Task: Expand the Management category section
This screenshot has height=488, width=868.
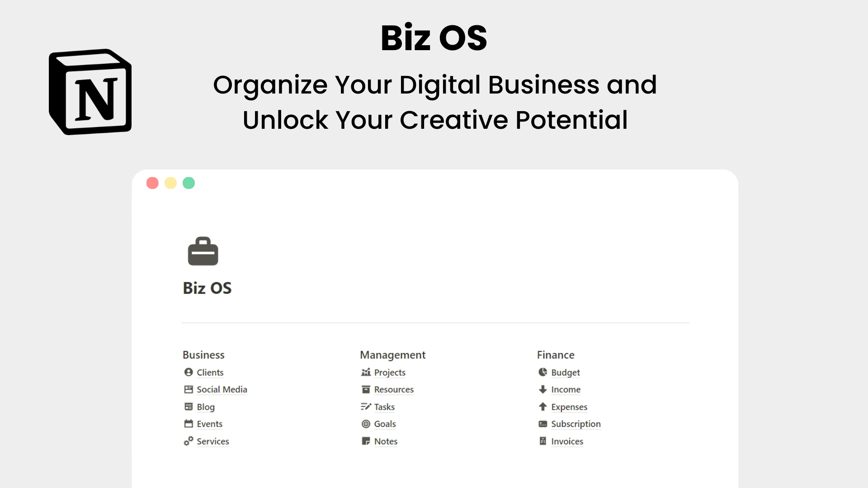Action: pos(392,355)
